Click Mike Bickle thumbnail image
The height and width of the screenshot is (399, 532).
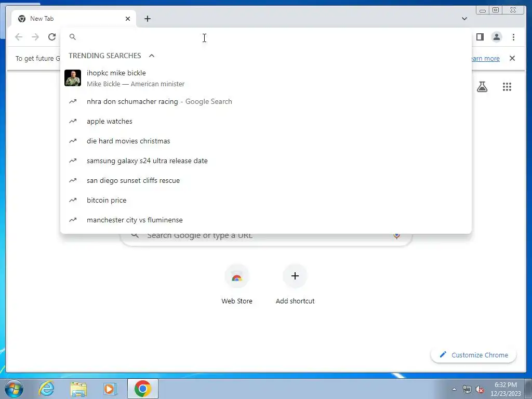[x=73, y=78]
